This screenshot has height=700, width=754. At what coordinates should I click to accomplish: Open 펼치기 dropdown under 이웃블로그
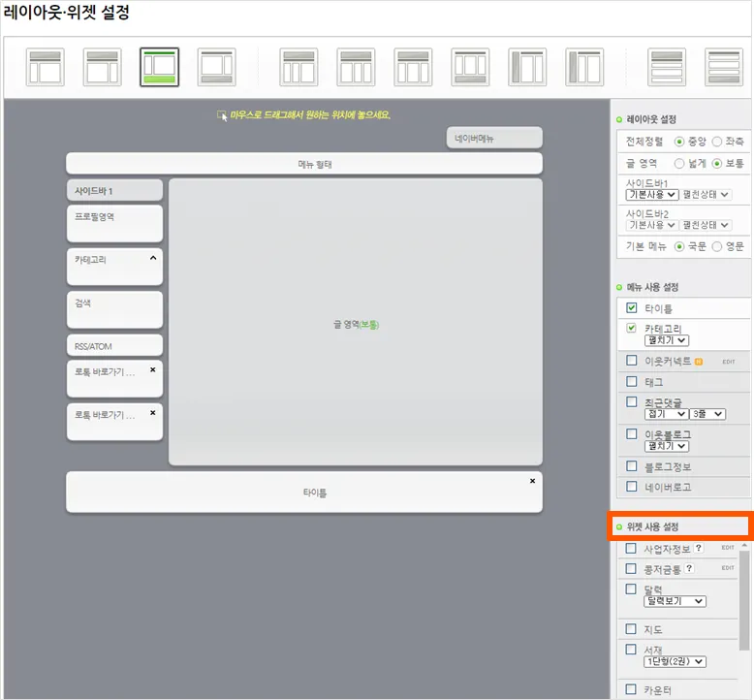[667, 446]
